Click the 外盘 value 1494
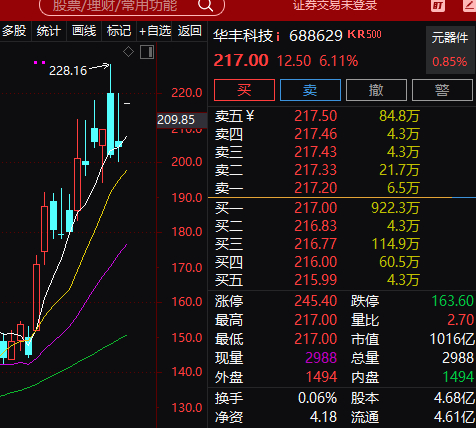Viewport: 476px width, 428px height. [x=321, y=377]
